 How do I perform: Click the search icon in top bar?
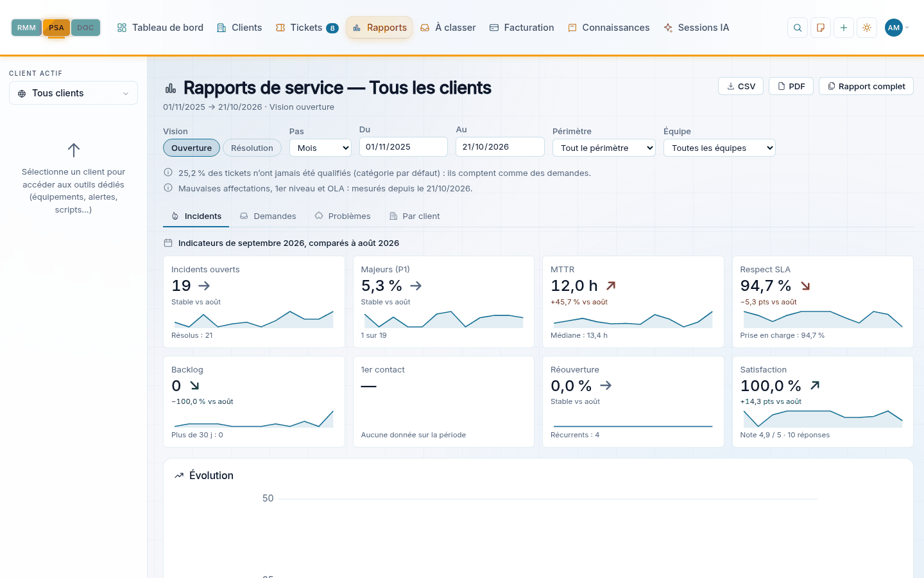pos(798,28)
